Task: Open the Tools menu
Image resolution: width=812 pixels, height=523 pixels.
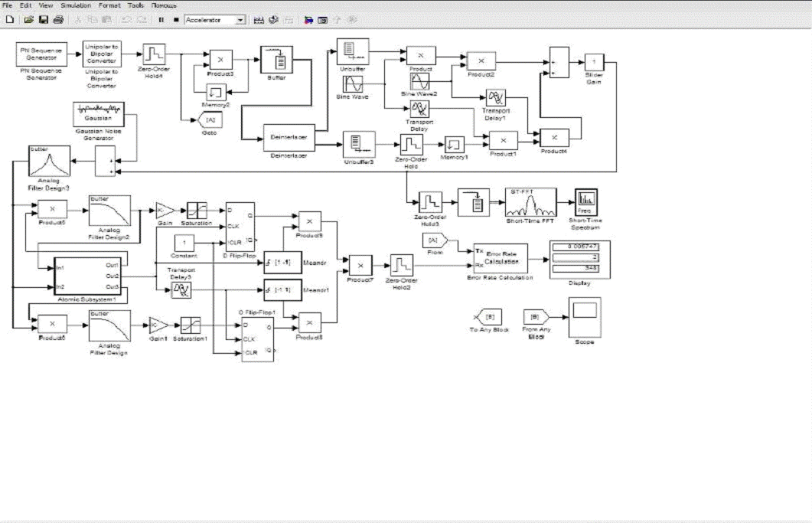Action: (135, 5)
